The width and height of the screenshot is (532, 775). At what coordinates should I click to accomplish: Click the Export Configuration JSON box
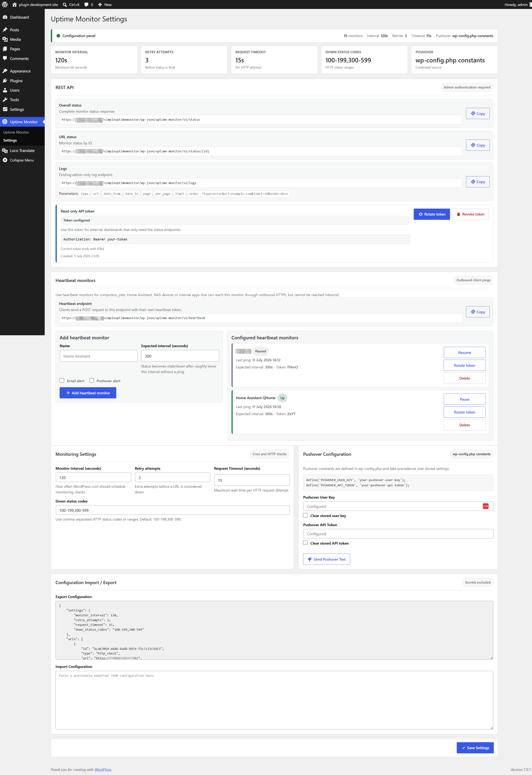click(274, 630)
